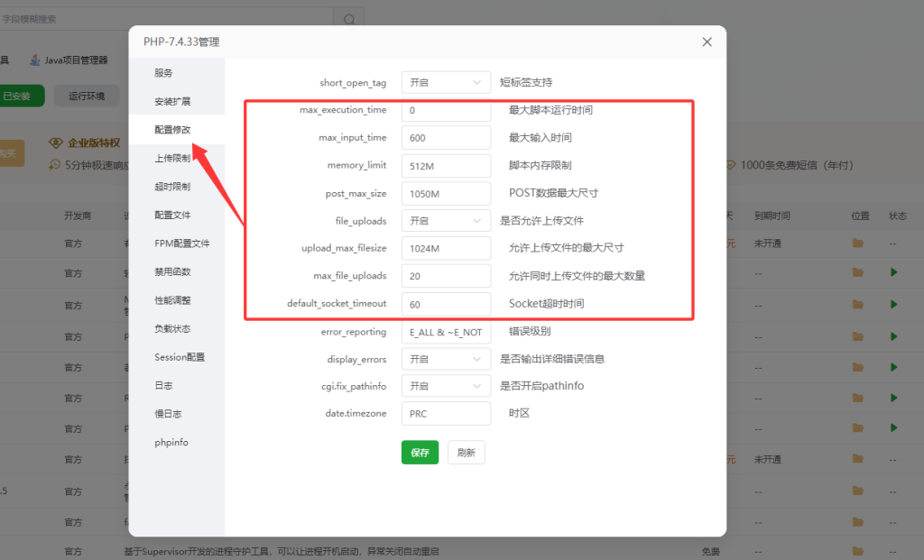The width and height of the screenshot is (924, 560).
Task: Open the display_errors dropdown
Action: [446, 359]
